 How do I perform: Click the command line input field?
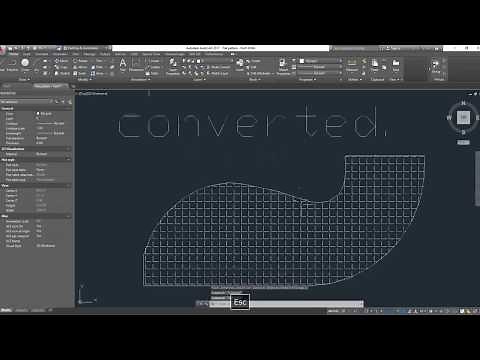(x=287, y=304)
